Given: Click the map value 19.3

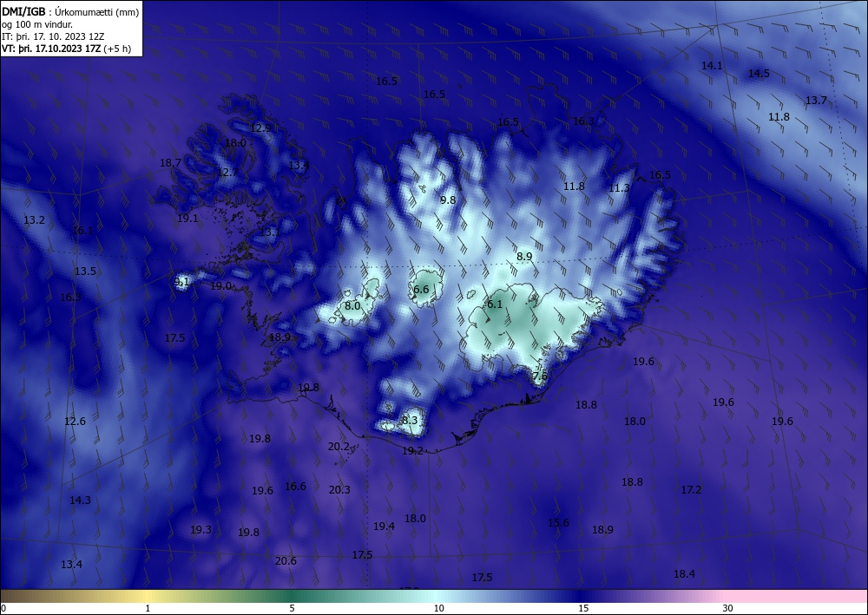Looking at the screenshot, I should [x=201, y=529].
